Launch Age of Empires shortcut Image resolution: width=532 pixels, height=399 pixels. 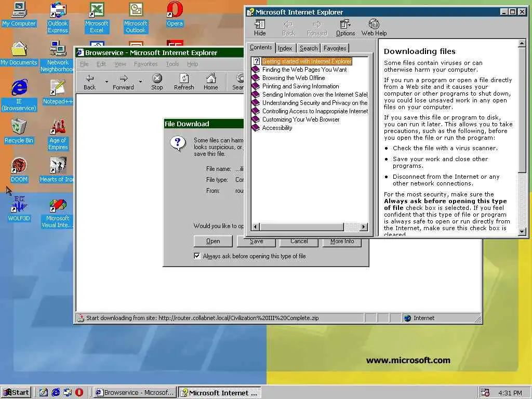pyautogui.click(x=58, y=135)
